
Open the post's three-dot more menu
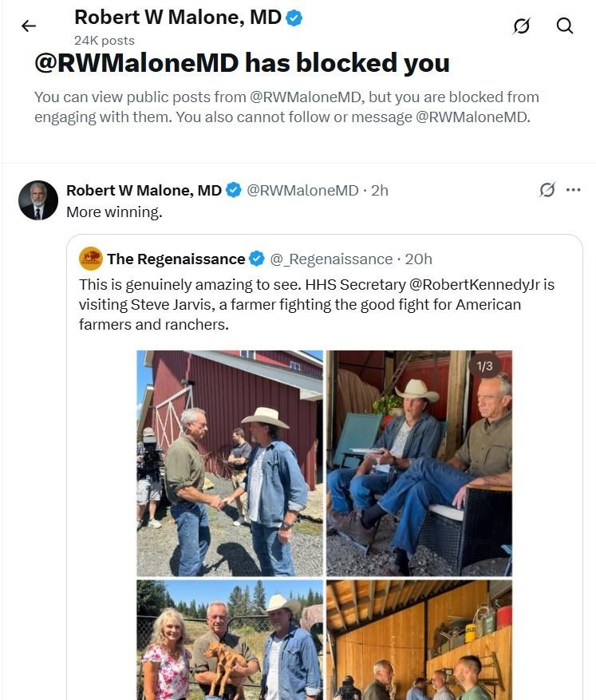573,190
